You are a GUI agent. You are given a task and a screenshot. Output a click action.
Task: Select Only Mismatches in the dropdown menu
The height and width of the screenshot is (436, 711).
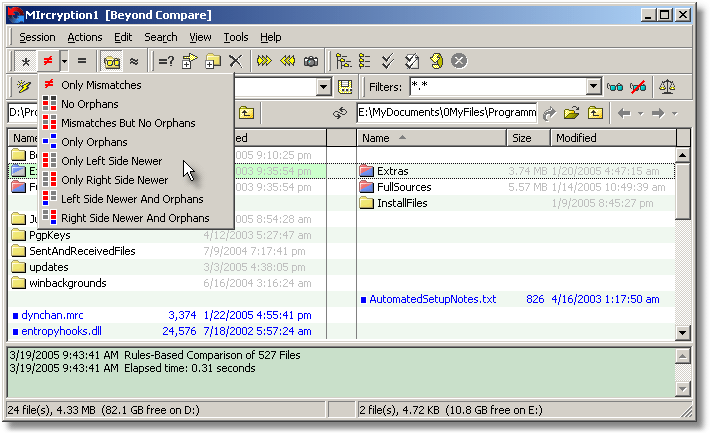coord(136,85)
